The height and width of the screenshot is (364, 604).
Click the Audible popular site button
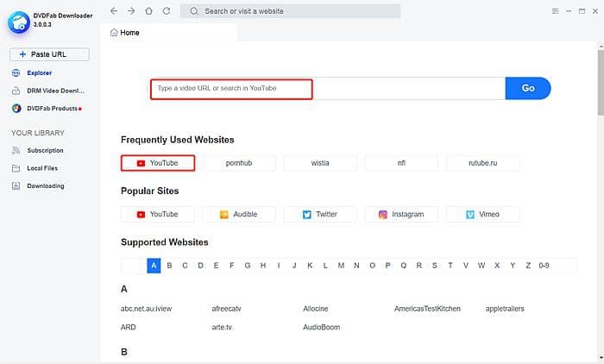coord(239,214)
